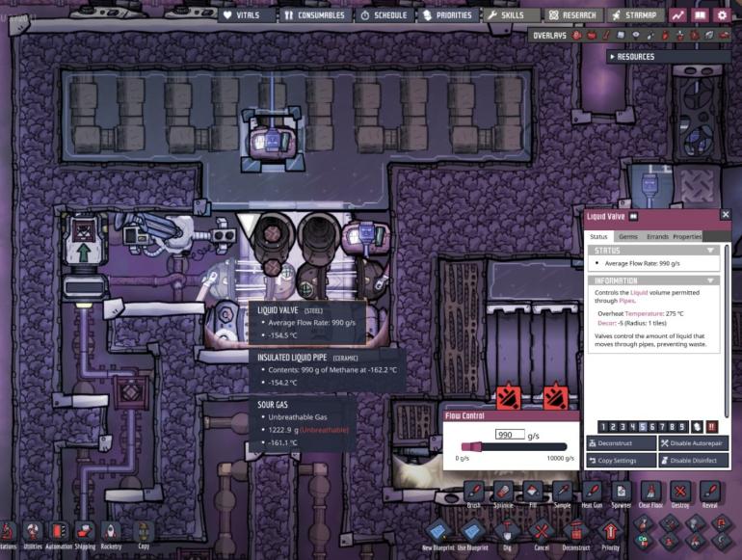Click the Liquid Valve panel scrollbar
The width and height of the screenshot is (742, 560).
click(727, 331)
